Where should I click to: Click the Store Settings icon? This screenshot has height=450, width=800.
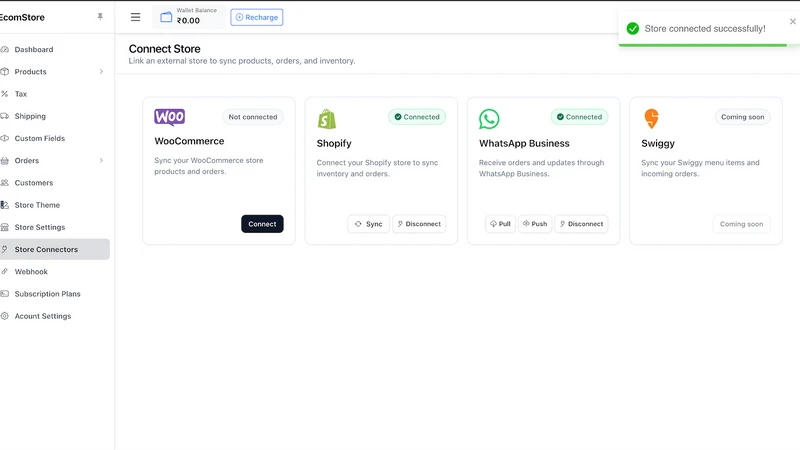(5, 227)
